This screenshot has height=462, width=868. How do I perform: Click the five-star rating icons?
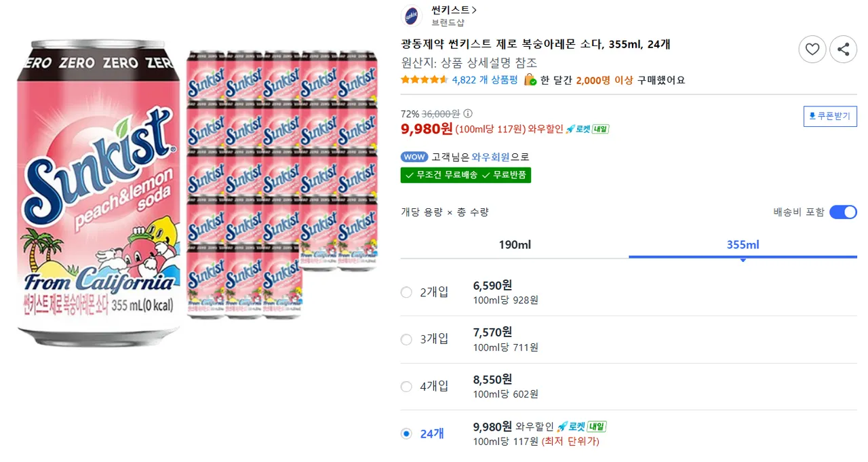(424, 80)
